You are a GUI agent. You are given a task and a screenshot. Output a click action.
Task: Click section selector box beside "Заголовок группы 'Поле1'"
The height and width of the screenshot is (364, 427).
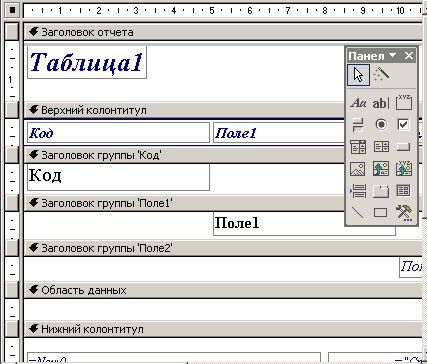12,203
